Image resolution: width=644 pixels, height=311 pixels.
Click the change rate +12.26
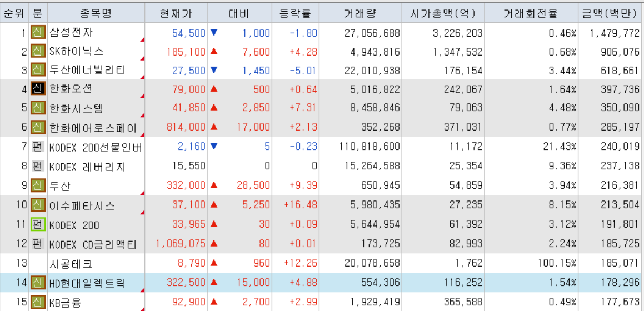(x=301, y=264)
